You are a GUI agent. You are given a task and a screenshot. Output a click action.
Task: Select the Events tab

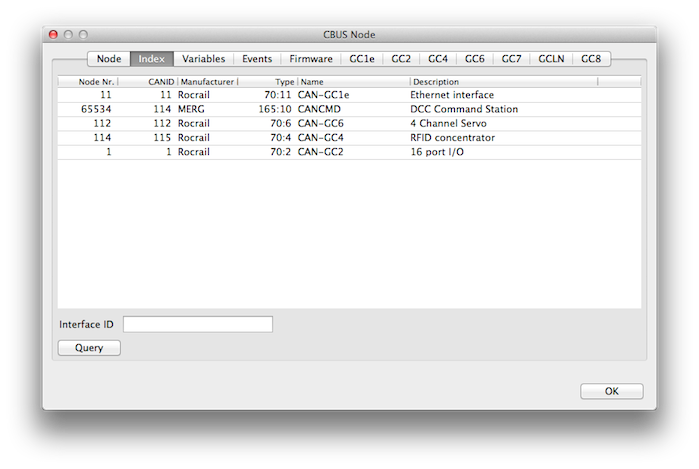[257, 59]
